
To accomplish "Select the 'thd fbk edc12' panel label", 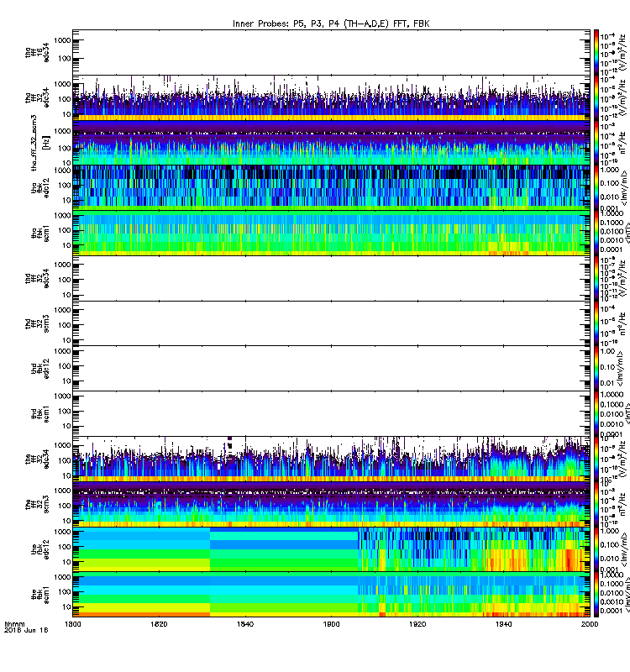I will 39,369.
